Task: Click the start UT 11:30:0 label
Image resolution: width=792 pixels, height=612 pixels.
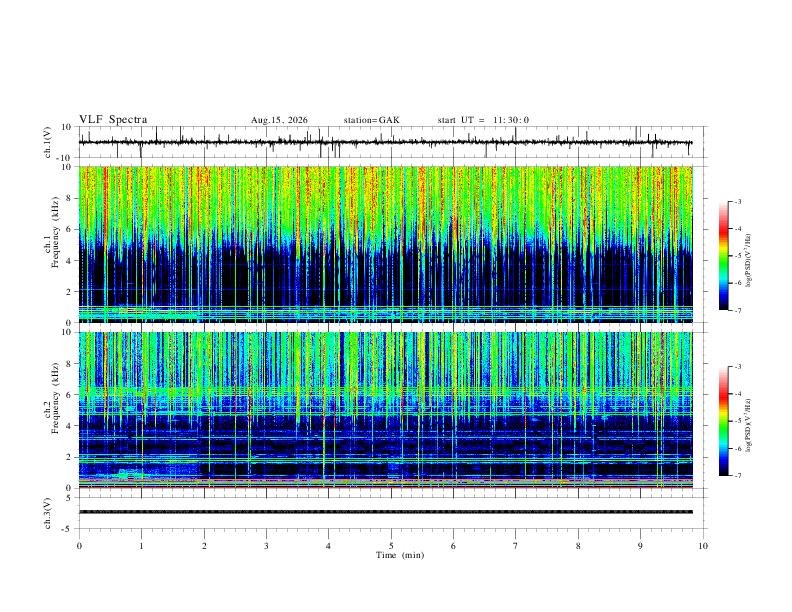Action: coord(483,120)
